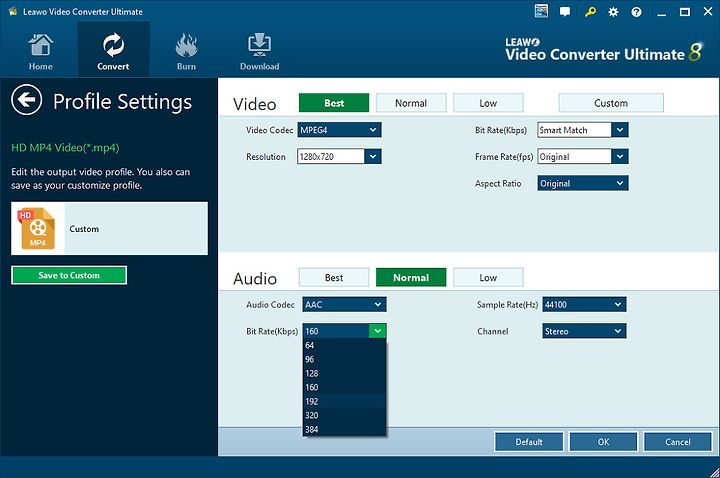
Task: Open help via the question mark icon
Action: pos(636,12)
